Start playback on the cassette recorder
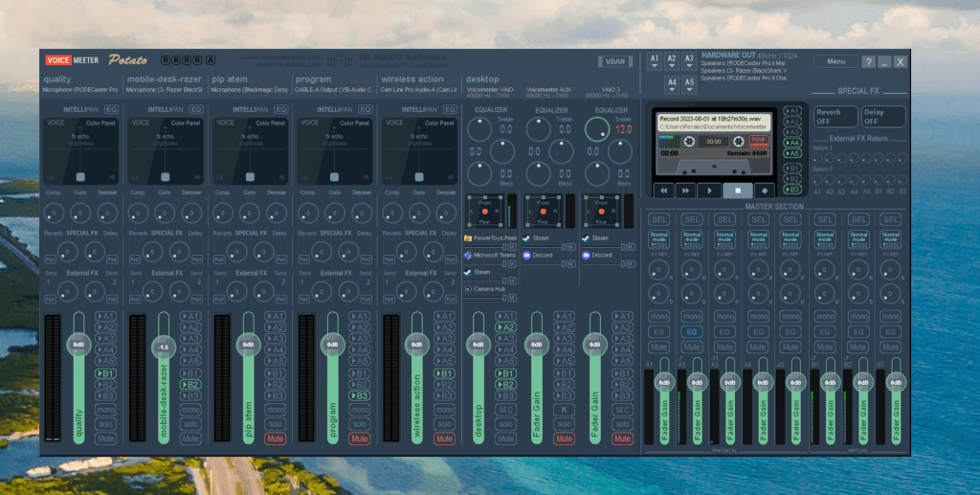Viewport: 980px width, 495px height. click(x=709, y=191)
